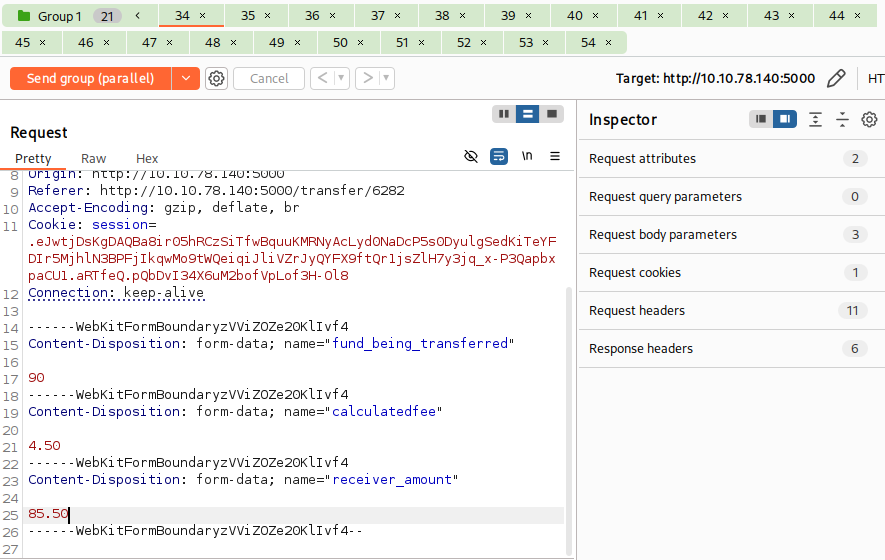885x560 pixels.
Task: Close tab 36
Action: (332, 16)
